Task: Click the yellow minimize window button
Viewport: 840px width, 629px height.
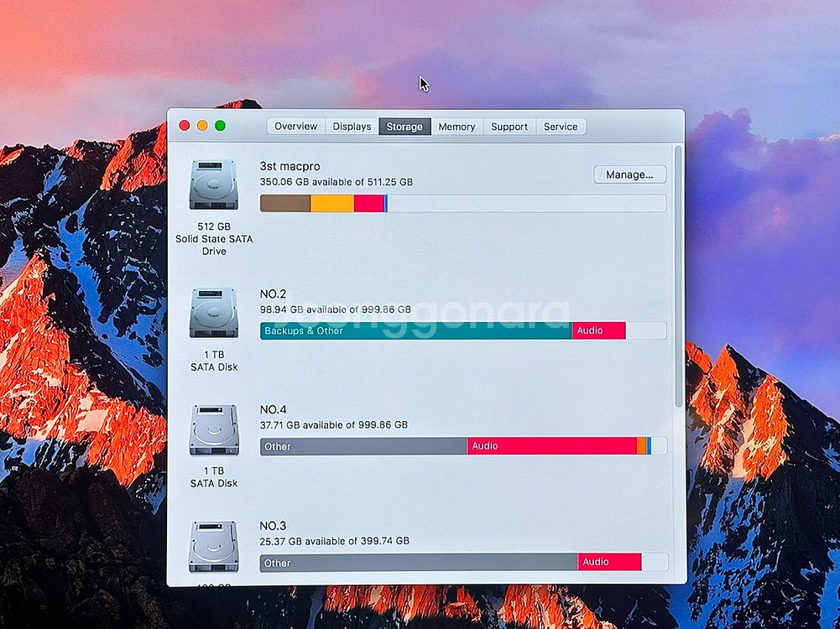Action: 202,126
